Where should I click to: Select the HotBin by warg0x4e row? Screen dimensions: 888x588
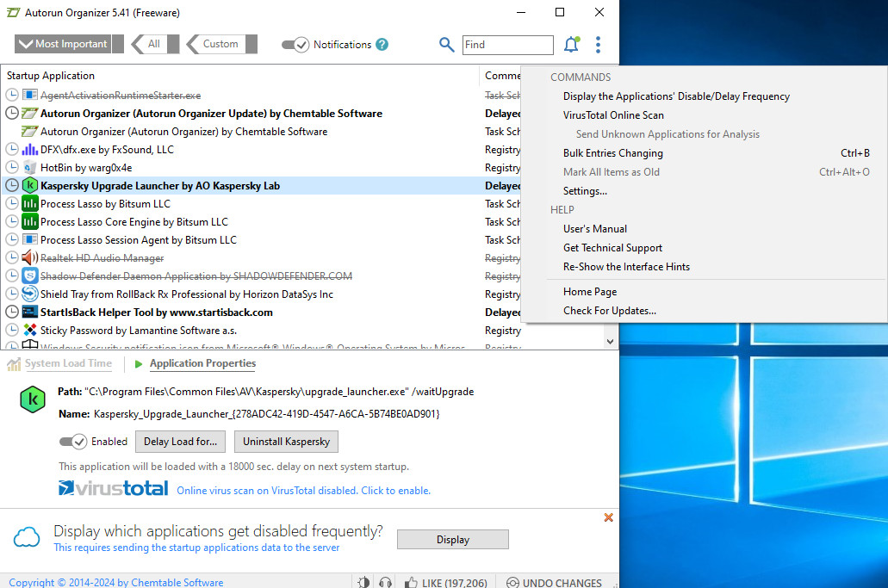(260, 168)
